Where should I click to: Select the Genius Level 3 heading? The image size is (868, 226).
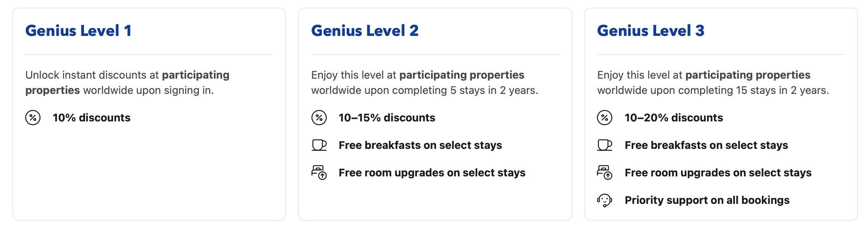pos(651,31)
